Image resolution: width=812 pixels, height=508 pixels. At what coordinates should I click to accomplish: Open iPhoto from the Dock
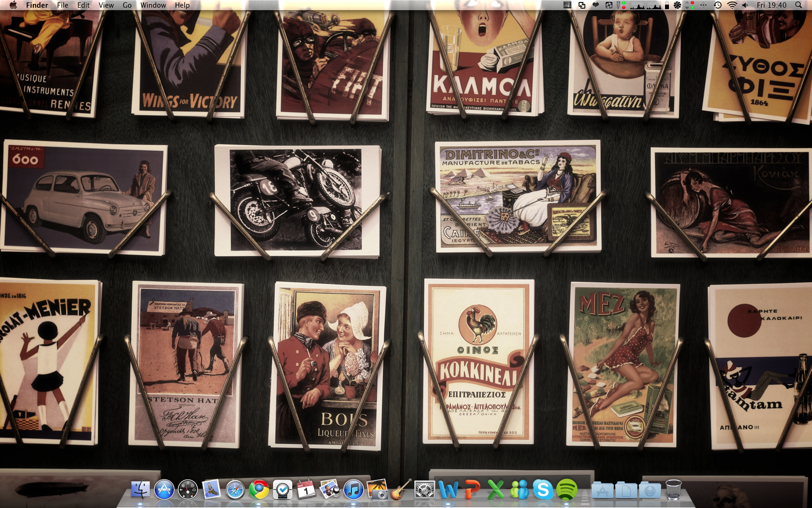point(377,490)
